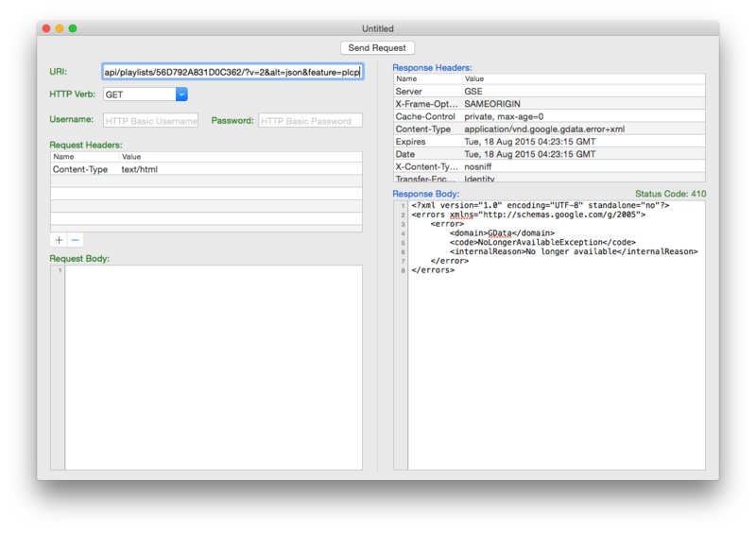This screenshot has height=533, width=756.
Task: Select the Content-Type response header row
Action: click(549, 129)
